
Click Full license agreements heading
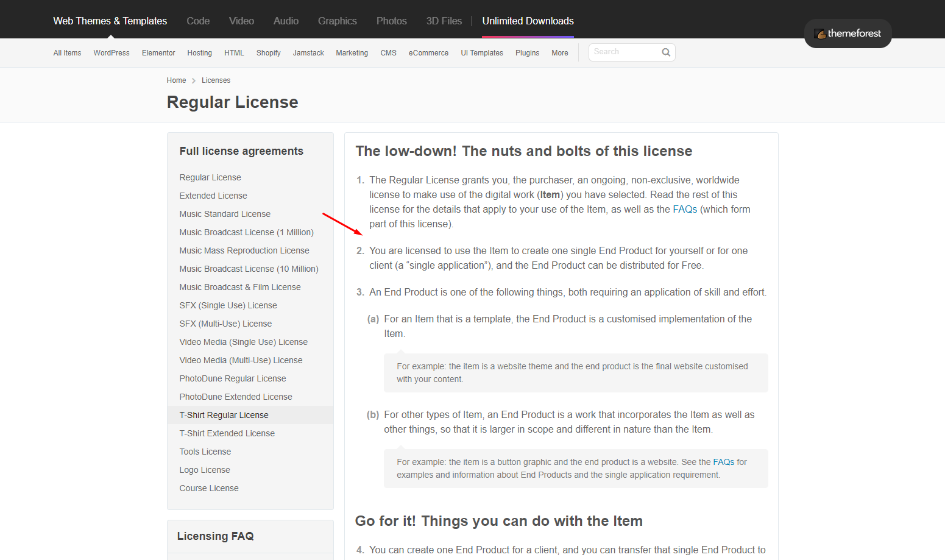tap(241, 151)
